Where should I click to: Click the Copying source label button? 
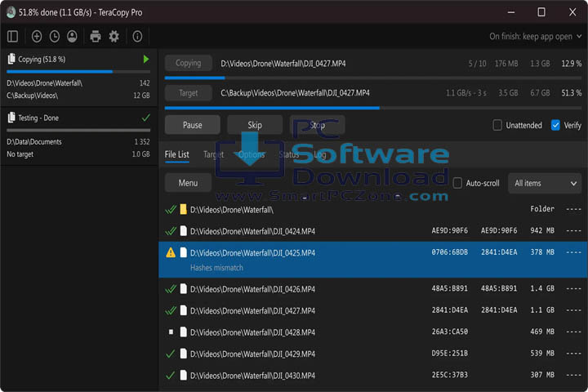189,63
